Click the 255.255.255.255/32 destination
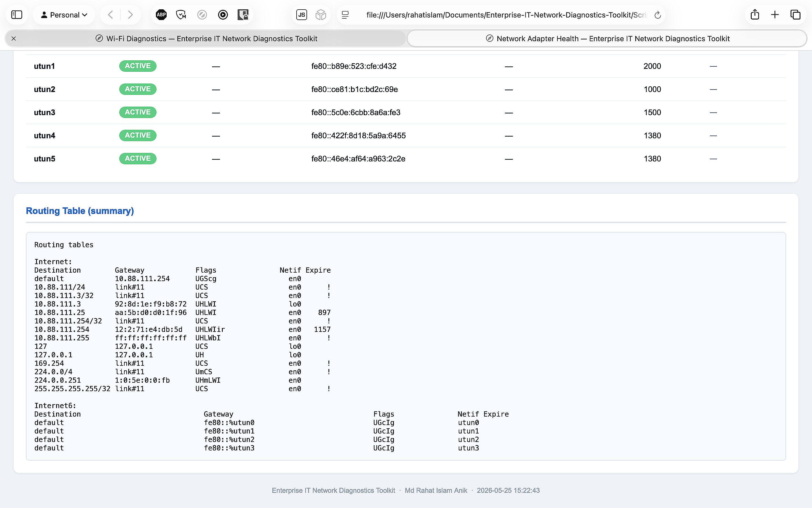 click(72, 389)
